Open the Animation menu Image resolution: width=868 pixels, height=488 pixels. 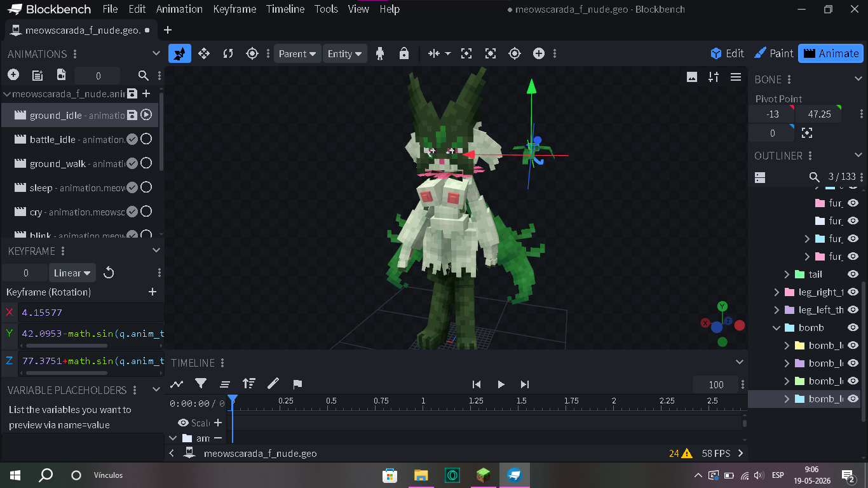[179, 9]
